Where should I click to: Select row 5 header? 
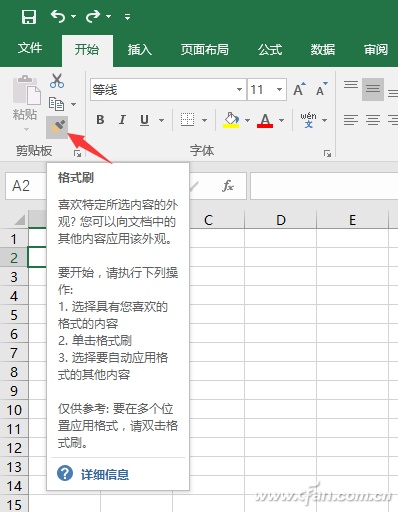click(x=14, y=315)
